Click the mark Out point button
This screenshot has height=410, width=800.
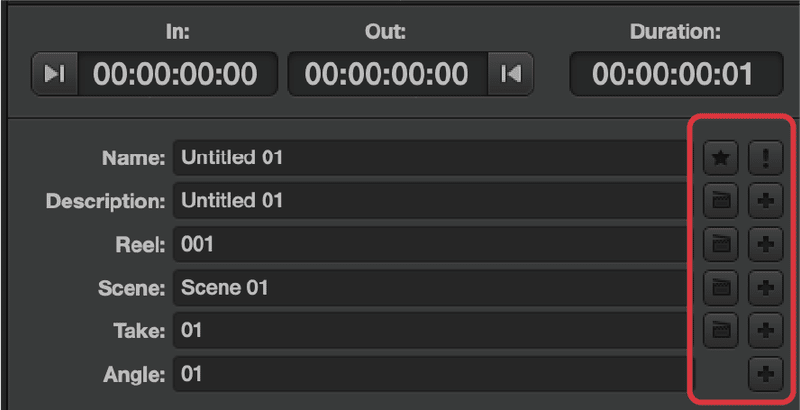point(511,74)
